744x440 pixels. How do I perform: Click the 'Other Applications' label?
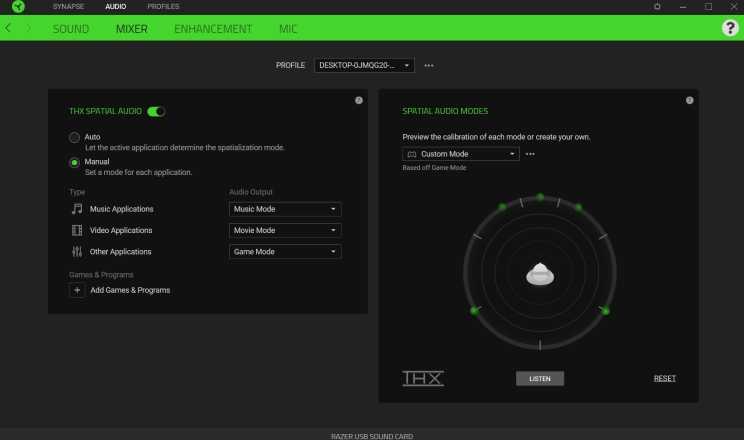pos(121,252)
